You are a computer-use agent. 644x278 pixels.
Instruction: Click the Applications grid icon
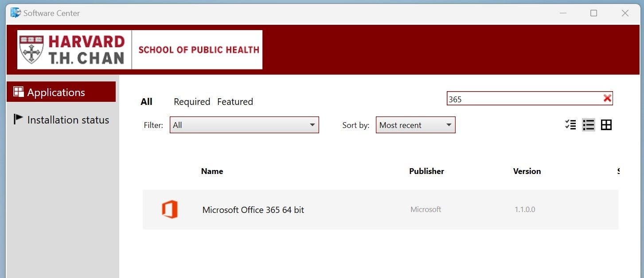[x=19, y=92]
